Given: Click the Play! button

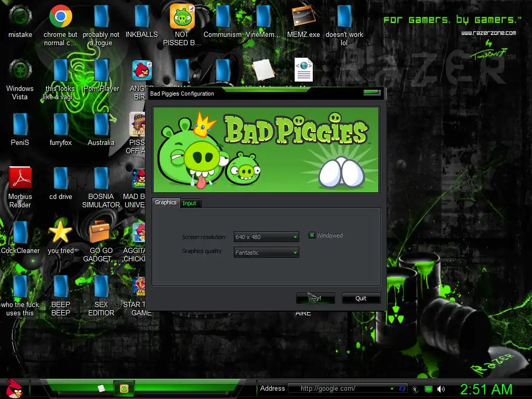Looking at the screenshot, I should click(315, 298).
